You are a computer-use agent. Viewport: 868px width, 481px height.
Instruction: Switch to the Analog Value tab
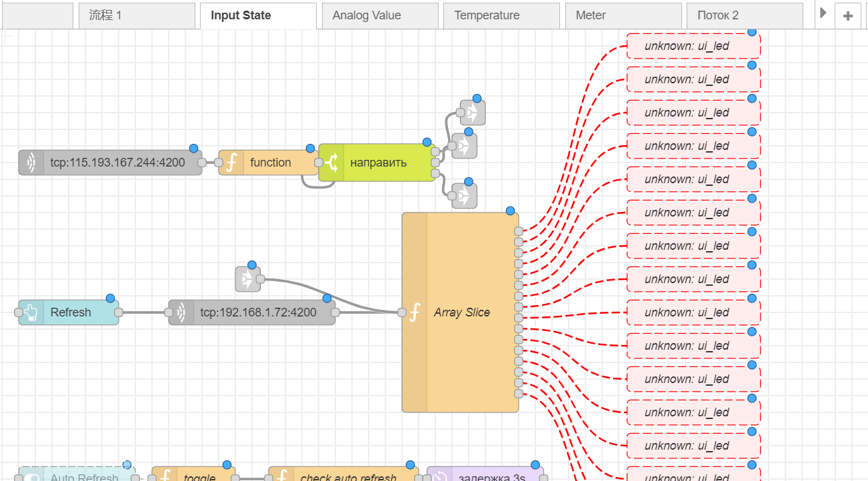(367, 15)
